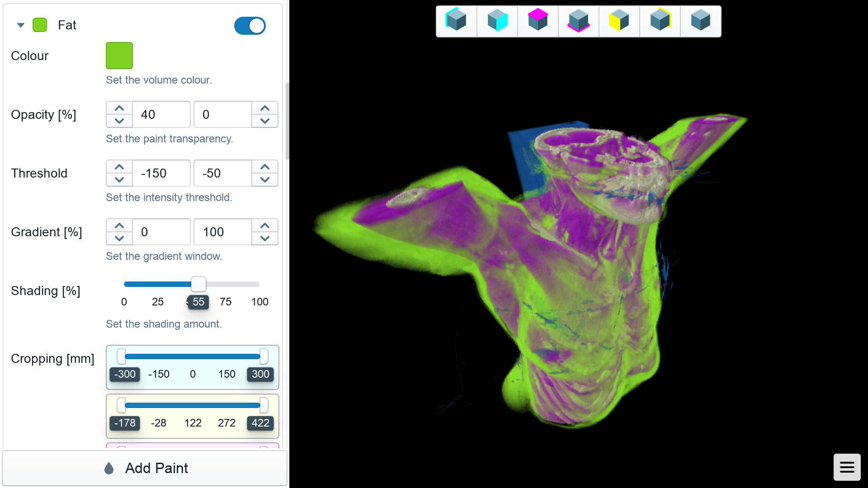
Task: Decrease the Threshold upper value
Action: 265,180
